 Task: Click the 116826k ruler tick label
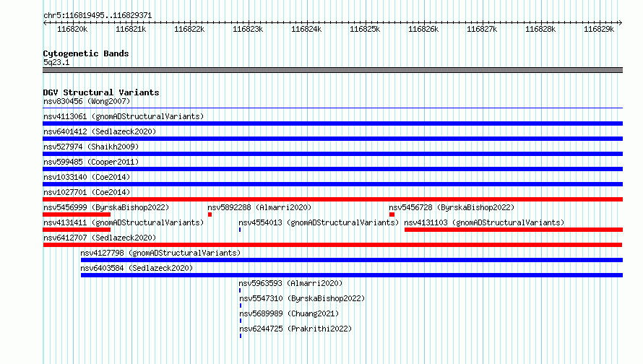423,30
